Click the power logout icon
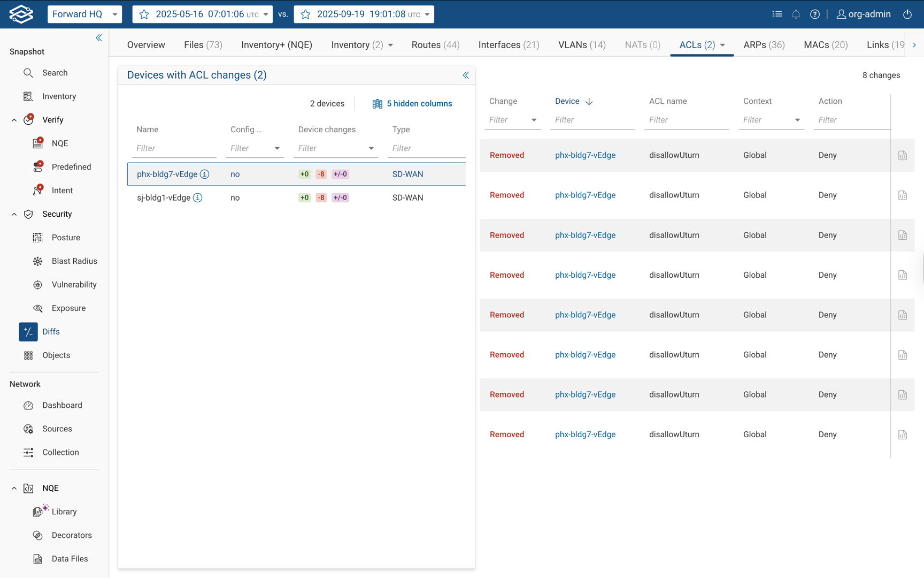Screen dimensions: 924x578 (x=907, y=14)
